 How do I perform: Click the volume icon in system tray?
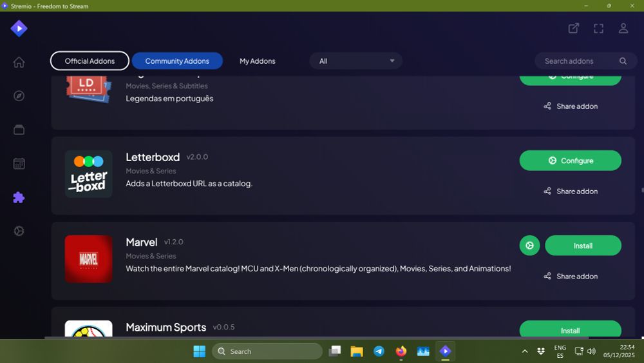point(591,351)
